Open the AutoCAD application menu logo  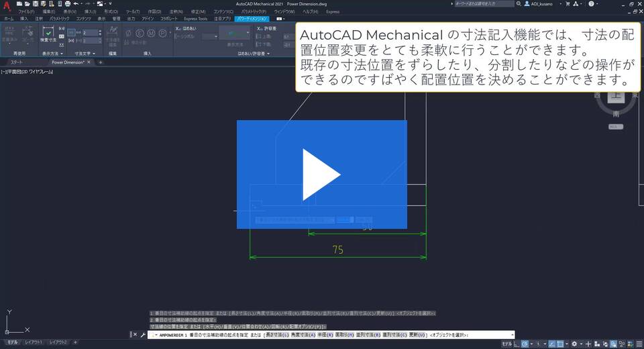[6, 7]
